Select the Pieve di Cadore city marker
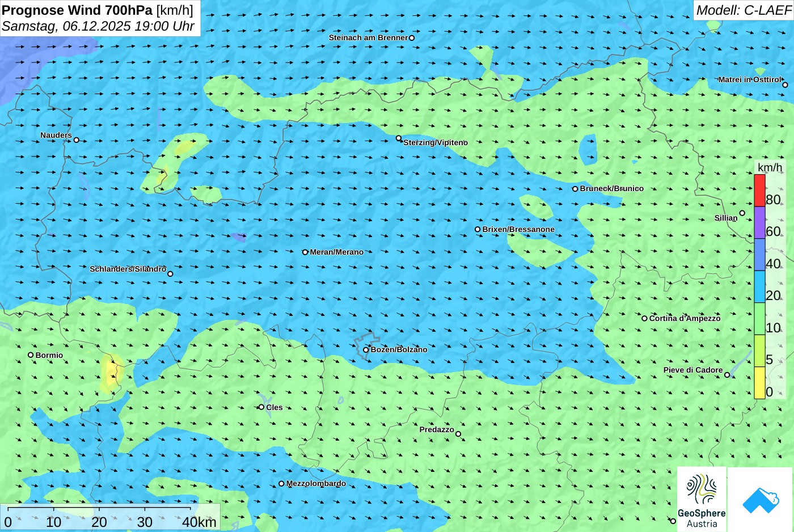 [727, 375]
